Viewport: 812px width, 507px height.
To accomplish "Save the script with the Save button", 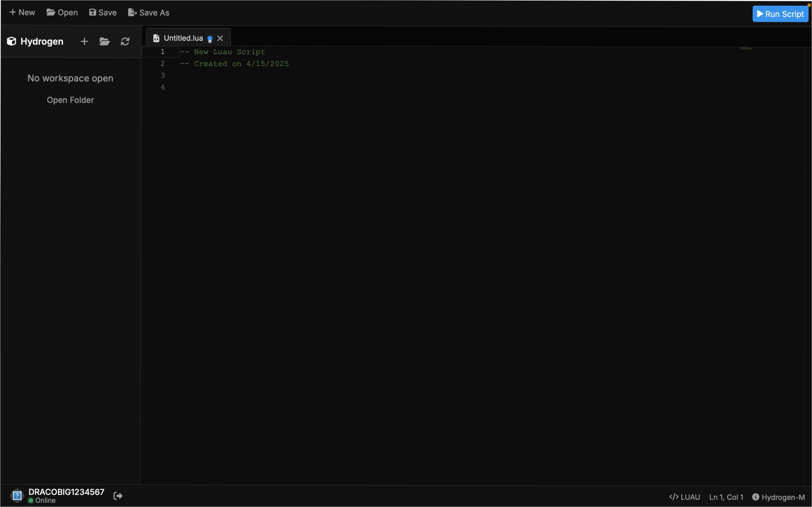I will [103, 12].
